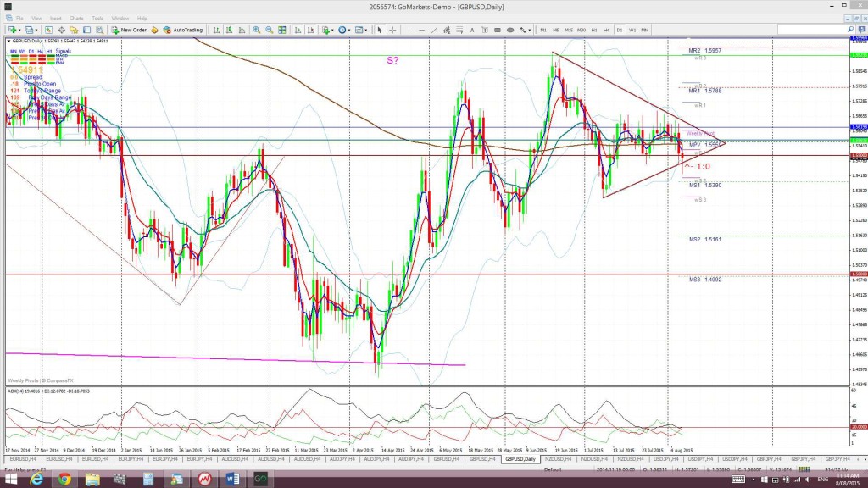
Task: Toggle the Data Window crosshair-target icon
Action: (x=61, y=30)
